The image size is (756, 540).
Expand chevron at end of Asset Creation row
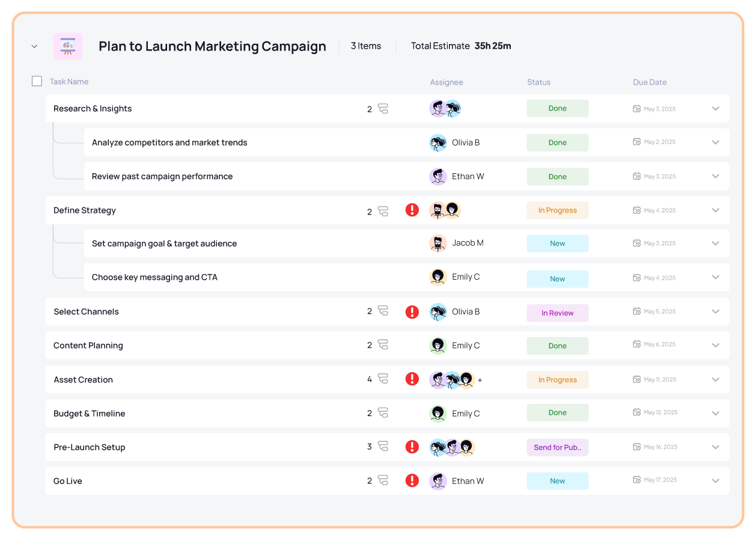715,379
